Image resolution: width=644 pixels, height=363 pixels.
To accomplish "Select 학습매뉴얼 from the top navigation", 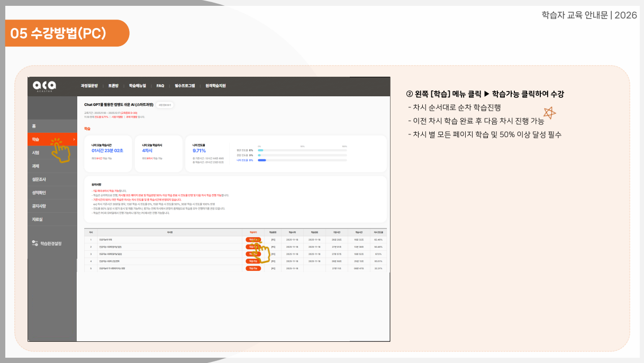I will pyautogui.click(x=137, y=86).
